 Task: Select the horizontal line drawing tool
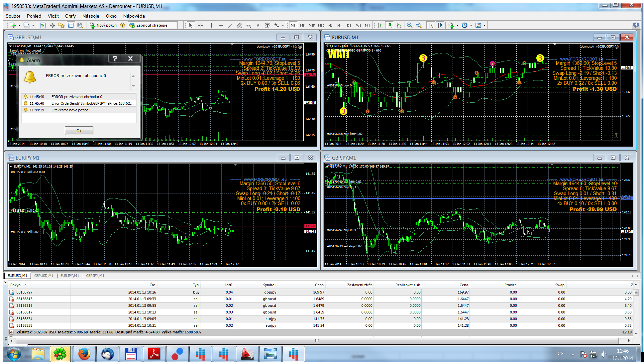[x=221, y=25]
